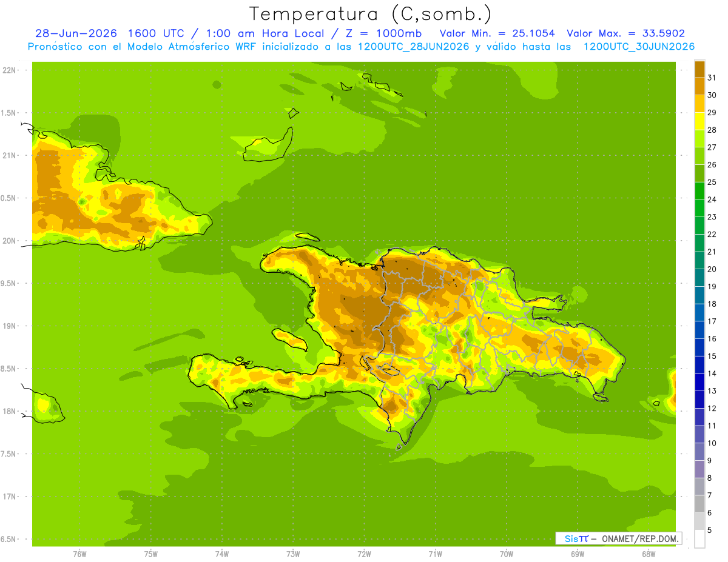The image size is (728, 562).
Task: Click the '69W' longitude axis label
Action: (578, 554)
